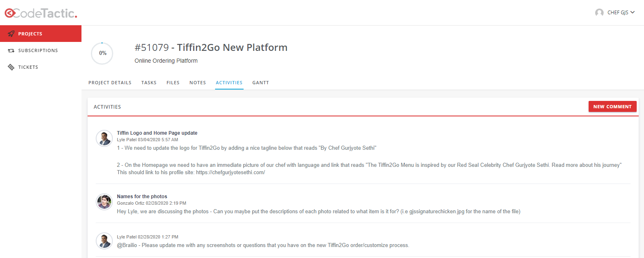644x258 pixels.
Task: Click 'Lyle Patel 03/04/2020 5:57 AM' byline
Action: 147,140
